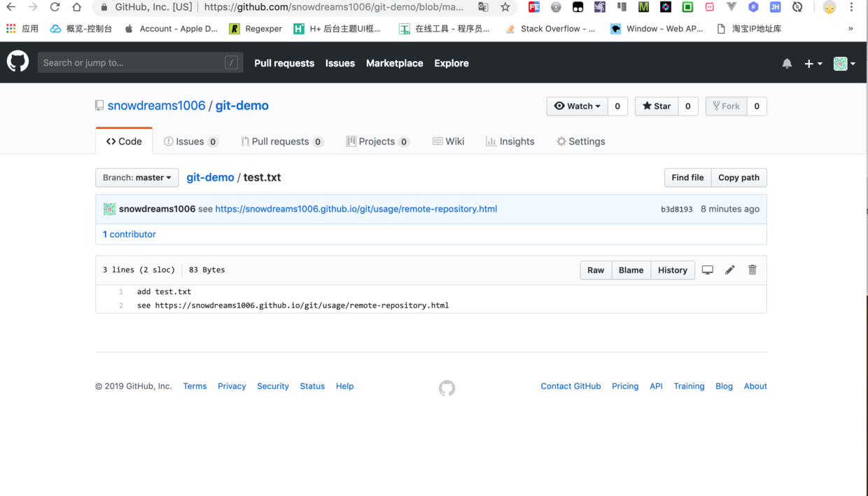Screen dimensions: 868x496
Task: Open the Regexper bookmark
Action: tap(254, 29)
